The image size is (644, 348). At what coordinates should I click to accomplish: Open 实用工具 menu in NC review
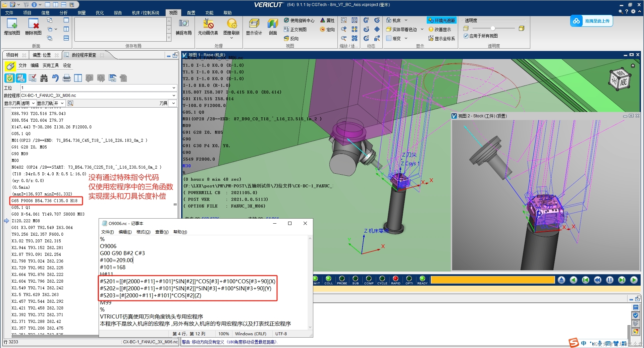(x=51, y=65)
